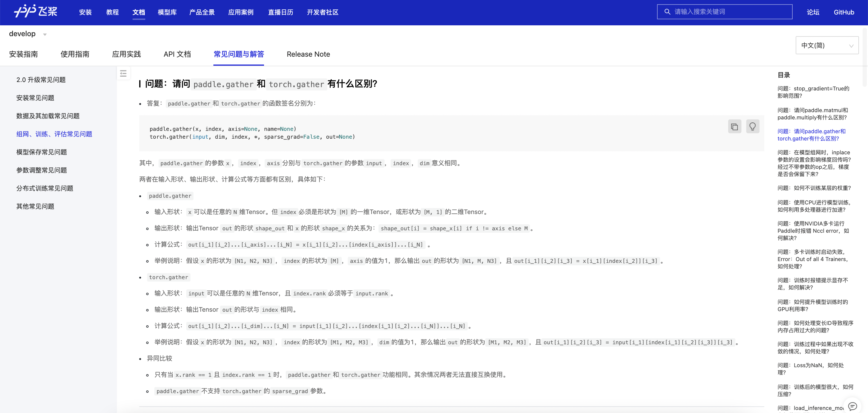Select 安装常见问题 in the sidebar
The image size is (868, 413).
pos(35,98)
